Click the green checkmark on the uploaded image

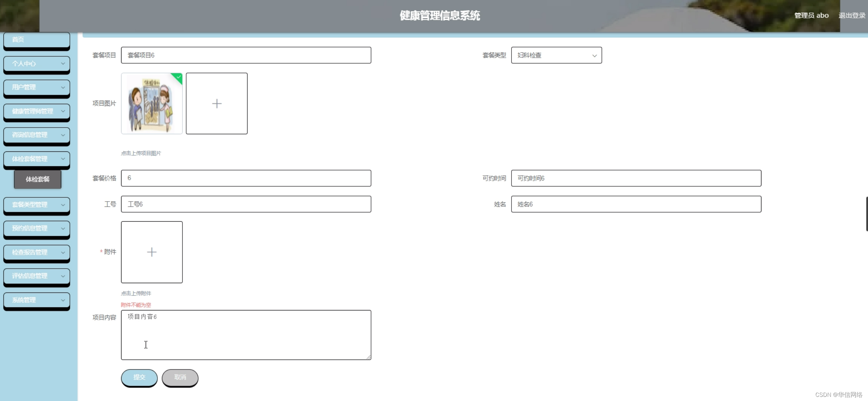(x=178, y=77)
